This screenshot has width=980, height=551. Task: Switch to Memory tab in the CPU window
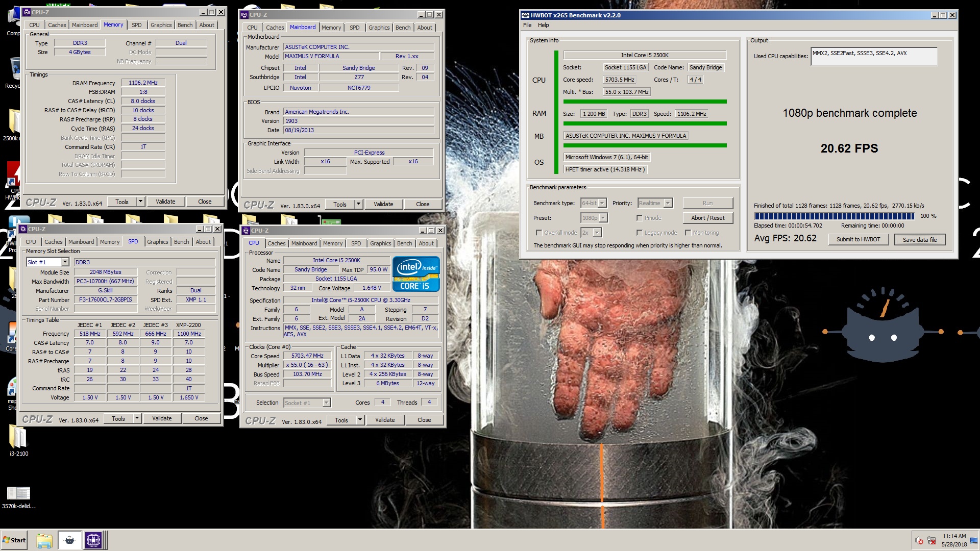click(x=333, y=243)
